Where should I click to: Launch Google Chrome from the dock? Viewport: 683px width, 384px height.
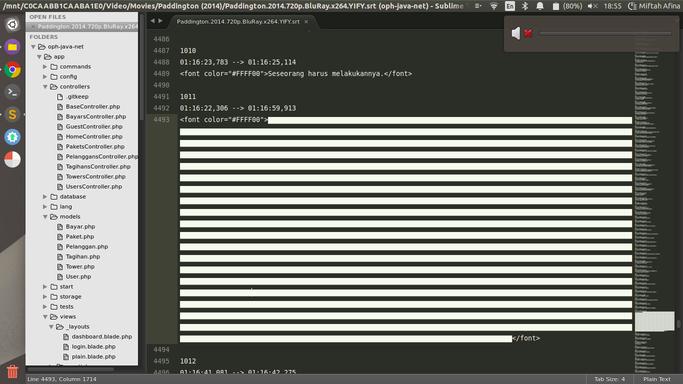(12, 70)
